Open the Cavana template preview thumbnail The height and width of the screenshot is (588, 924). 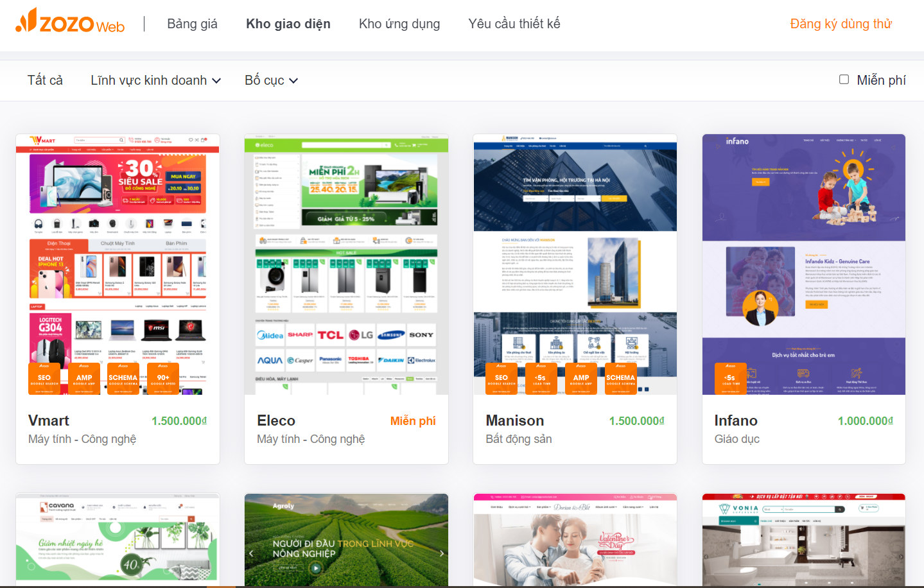point(118,539)
